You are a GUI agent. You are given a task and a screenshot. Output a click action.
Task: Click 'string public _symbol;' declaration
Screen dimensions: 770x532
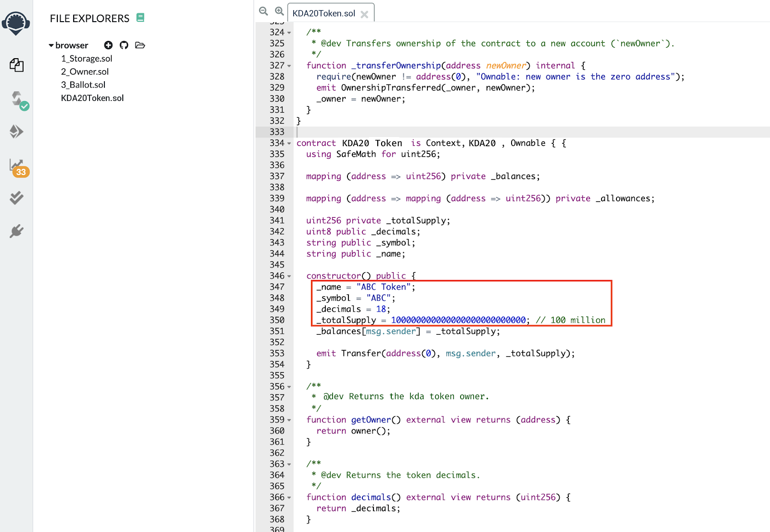(360, 243)
